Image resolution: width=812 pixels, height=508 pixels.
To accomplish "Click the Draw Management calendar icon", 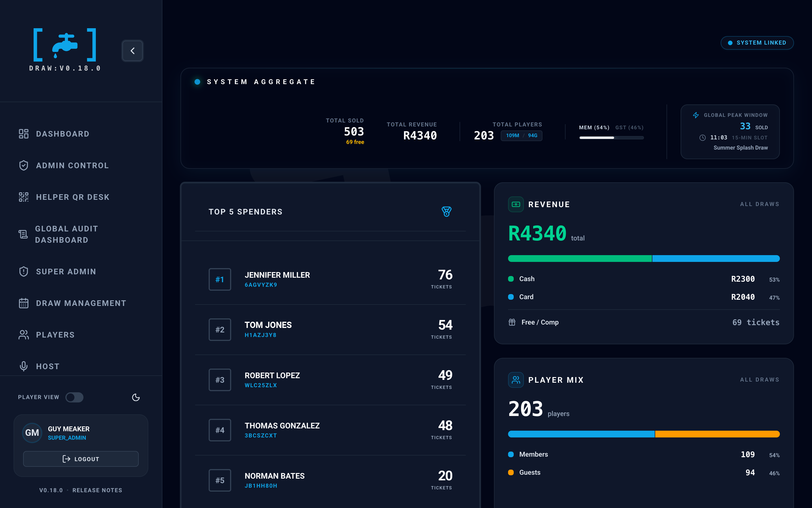I will [x=23, y=303].
